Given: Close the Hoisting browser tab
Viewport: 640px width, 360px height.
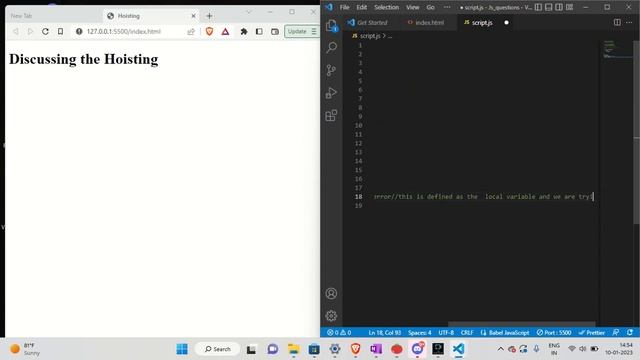Looking at the screenshot, I should coord(193,16).
